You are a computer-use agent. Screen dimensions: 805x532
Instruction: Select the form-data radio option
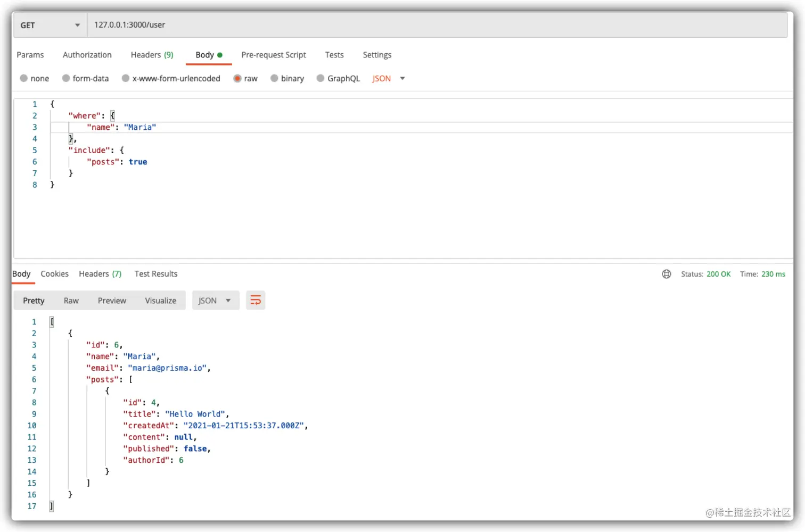tap(66, 78)
